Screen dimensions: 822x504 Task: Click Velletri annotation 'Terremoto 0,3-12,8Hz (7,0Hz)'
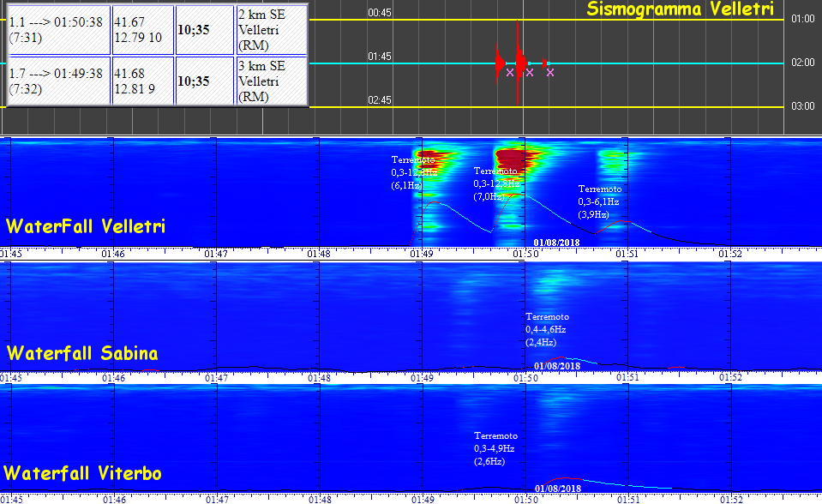(496, 183)
